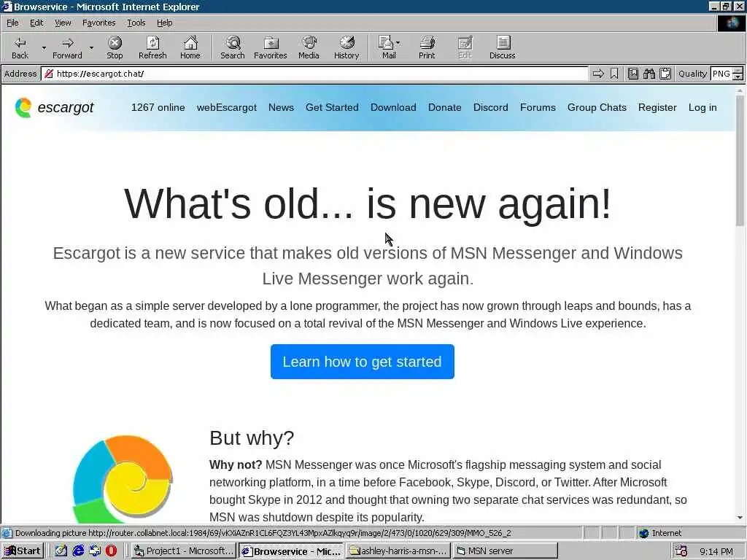Click Learn how to get started button
Screen dimensions: 747x560
coord(362,362)
